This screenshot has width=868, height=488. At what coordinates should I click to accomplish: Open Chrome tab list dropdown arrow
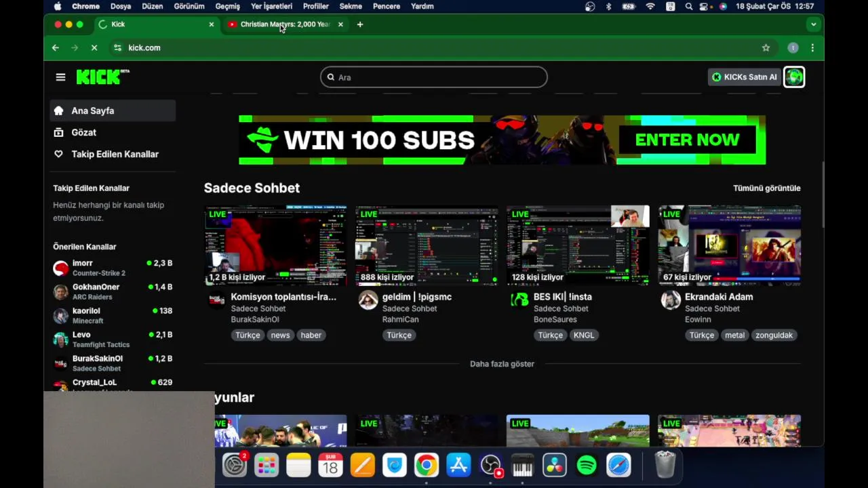tap(813, 24)
